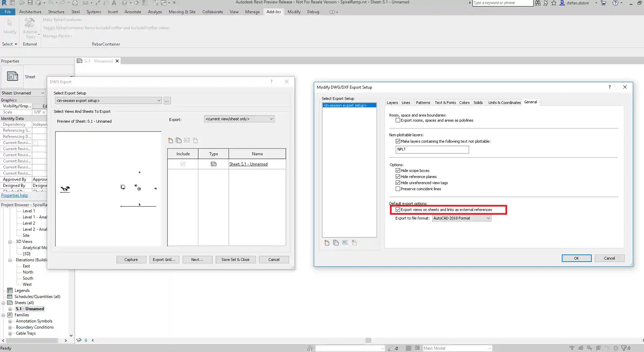The image size is (644, 352).
Task: Open the Properties help link
Action: point(15,195)
